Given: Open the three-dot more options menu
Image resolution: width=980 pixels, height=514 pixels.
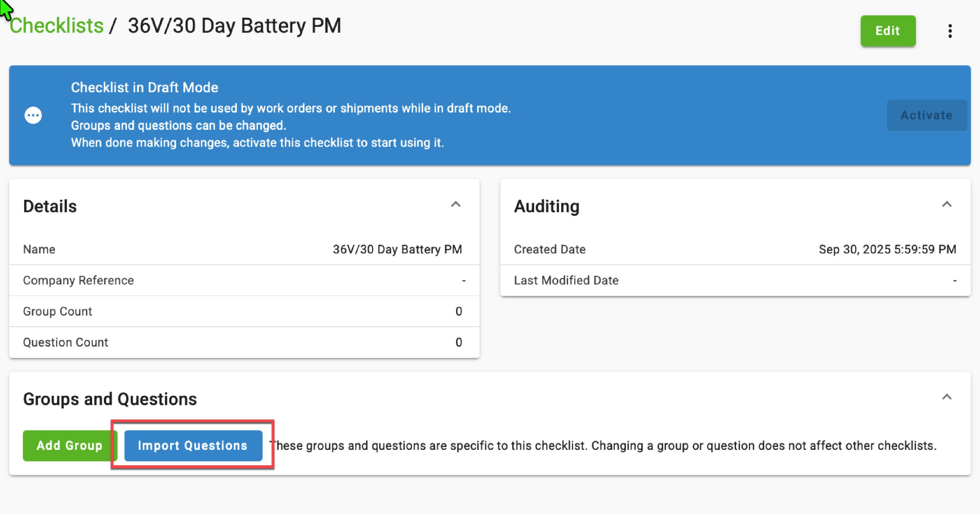Looking at the screenshot, I should coord(950,31).
